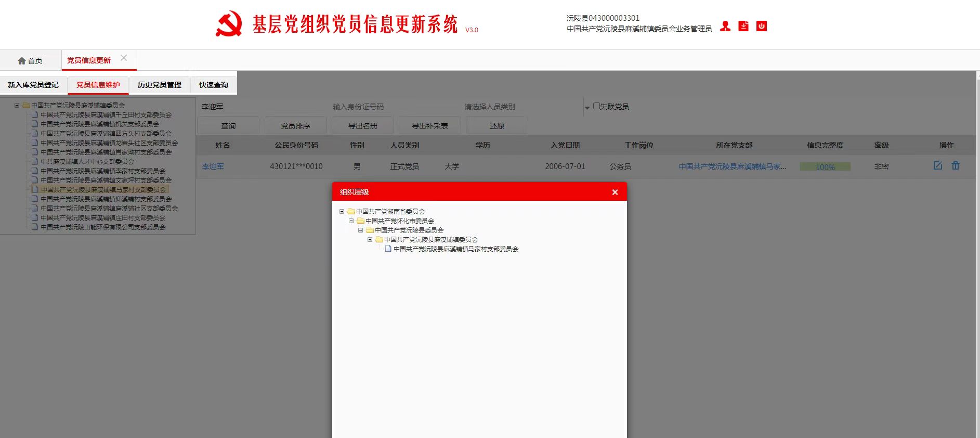This screenshot has height=438, width=980.
Task: Select 麻溪铺镇庄田村支部委员会 in sidebar tree
Action: coord(103,217)
